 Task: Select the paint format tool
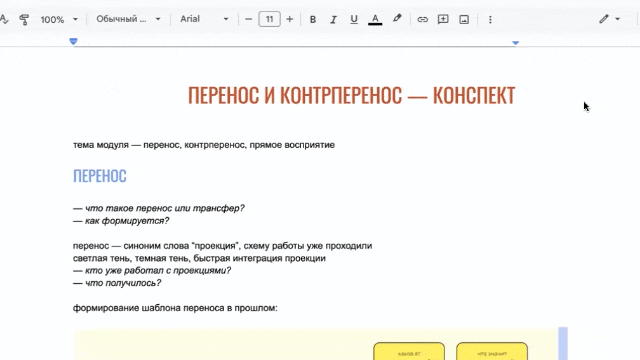click(x=24, y=19)
